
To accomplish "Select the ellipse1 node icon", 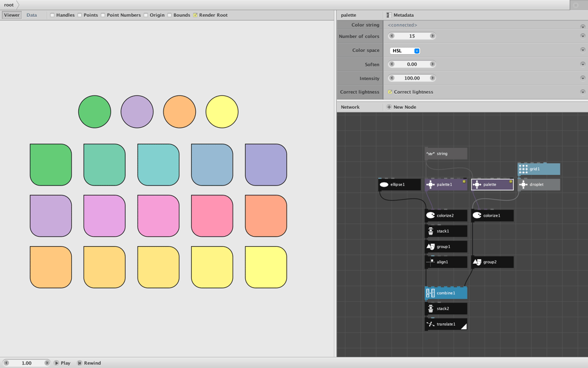I will (x=384, y=184).
